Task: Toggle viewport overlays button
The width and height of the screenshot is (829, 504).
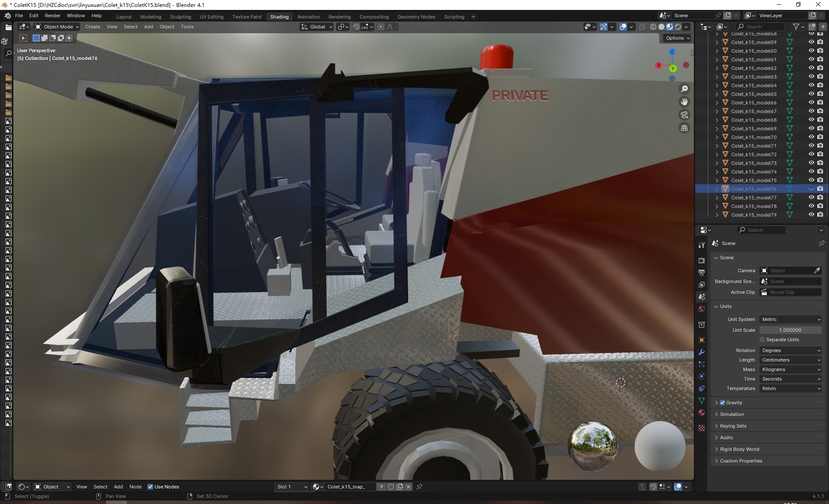Action: point(623,27)
